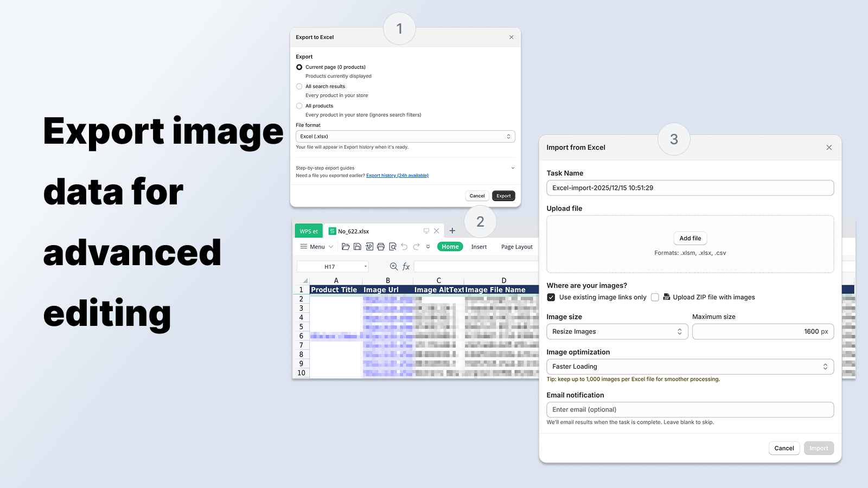Screen dimensions: 868x488
Task: Click the Image File Name header cell
Action: click(501, 290)
